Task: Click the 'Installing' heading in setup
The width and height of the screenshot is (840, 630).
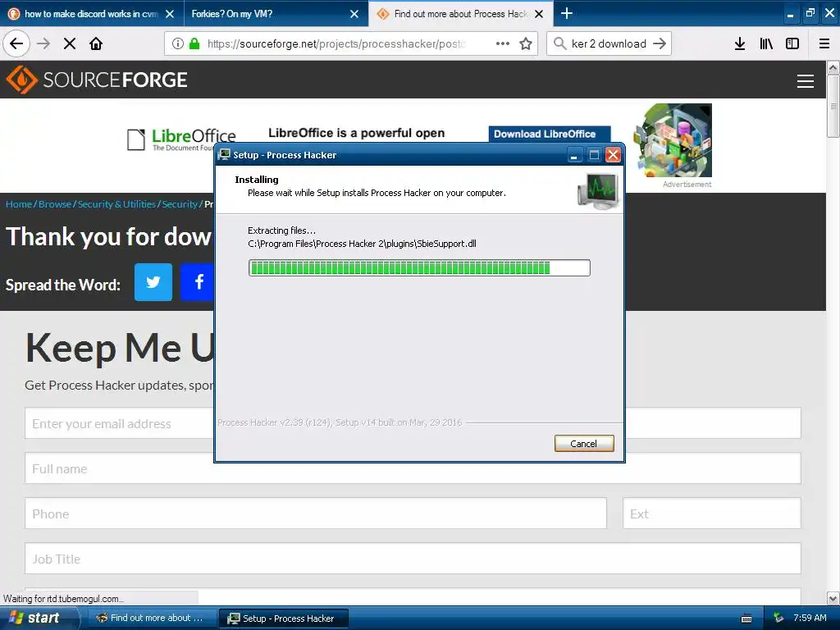Action: point(257,180)
